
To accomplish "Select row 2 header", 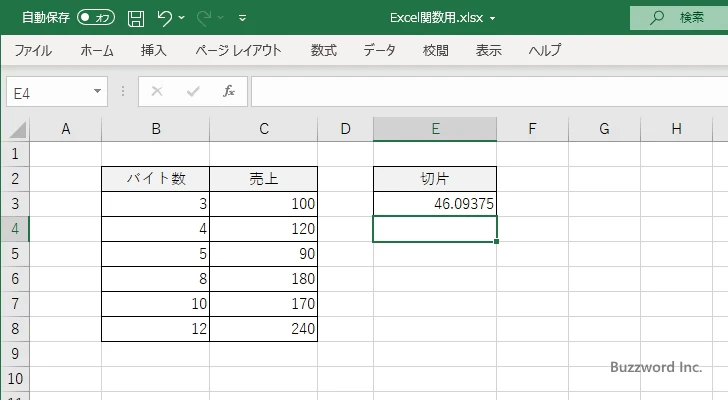I will (15, 179).
